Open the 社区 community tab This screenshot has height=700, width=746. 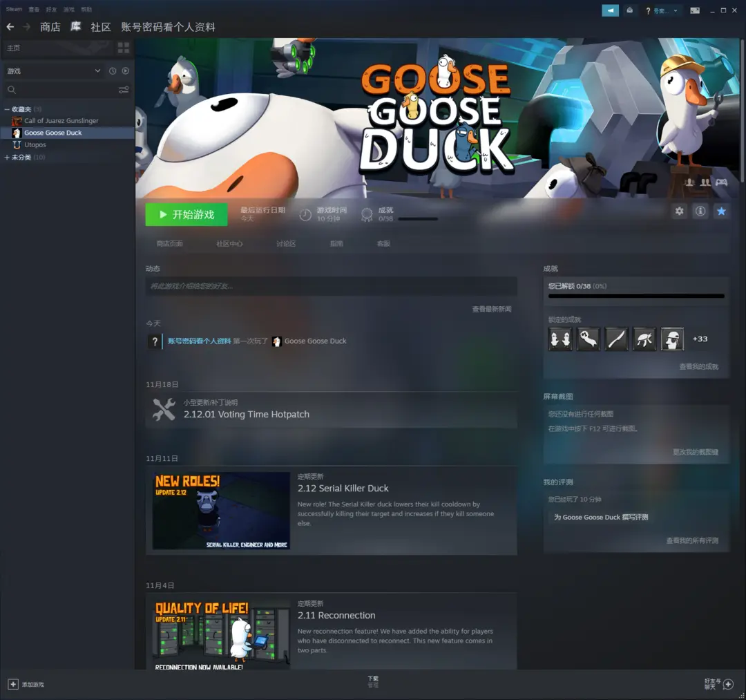pos(101,27)
